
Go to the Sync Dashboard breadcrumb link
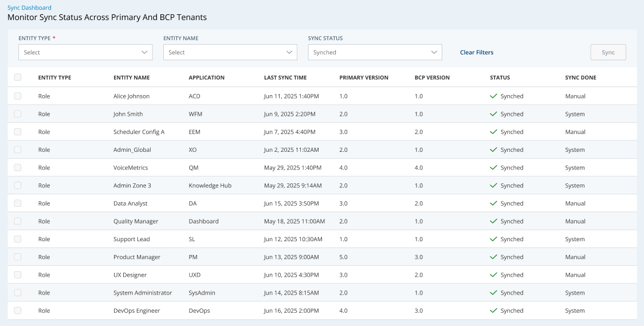pyautogui.click(x=29, y=8)
